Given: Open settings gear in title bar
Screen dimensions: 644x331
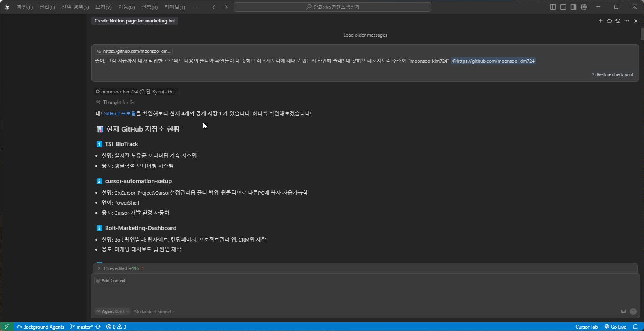Looking at the screenshot, I should 584,7.
